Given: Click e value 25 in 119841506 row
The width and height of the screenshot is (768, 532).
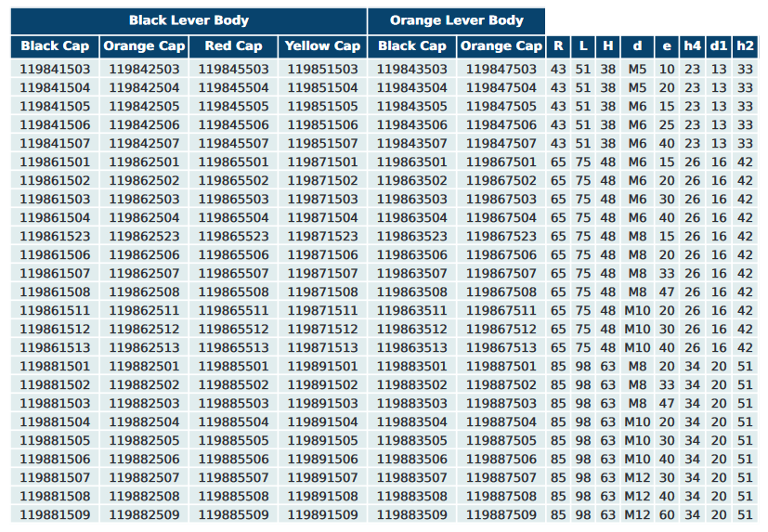Looking at the screenshot, I should click(x=667, y=125).
